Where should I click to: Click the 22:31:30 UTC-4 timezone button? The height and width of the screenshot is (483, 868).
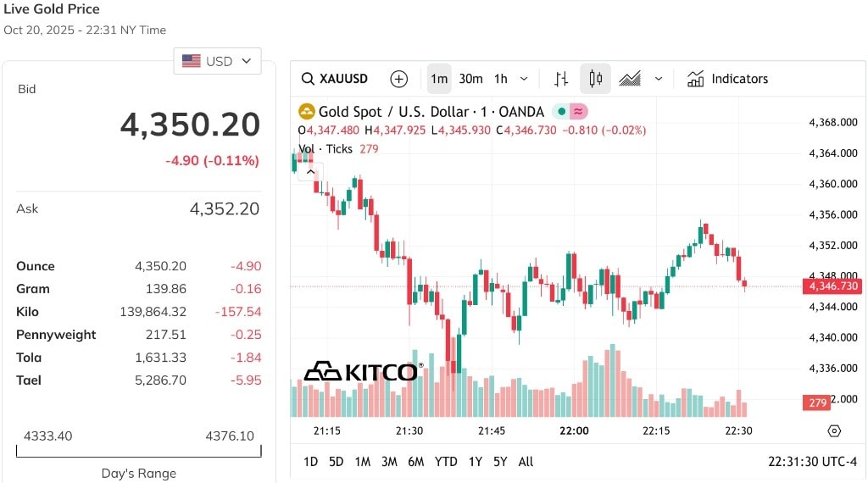click(812, 462)
